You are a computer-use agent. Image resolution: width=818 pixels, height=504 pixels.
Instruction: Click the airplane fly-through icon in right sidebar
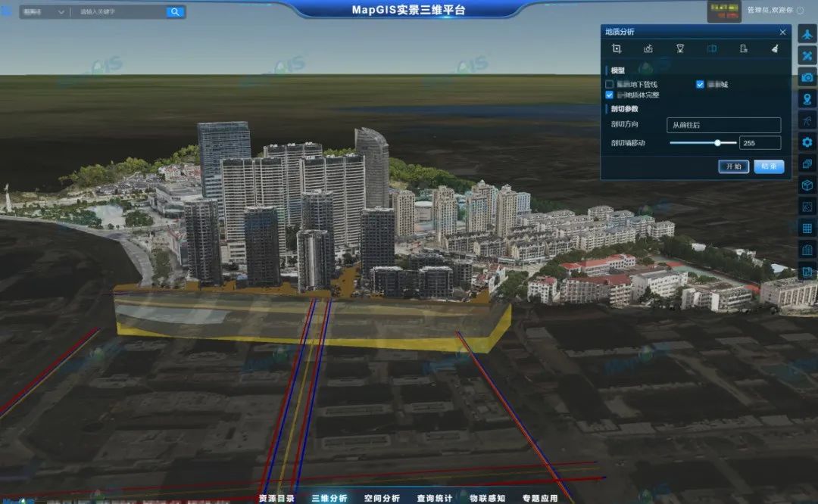click(x=807, y=34)
